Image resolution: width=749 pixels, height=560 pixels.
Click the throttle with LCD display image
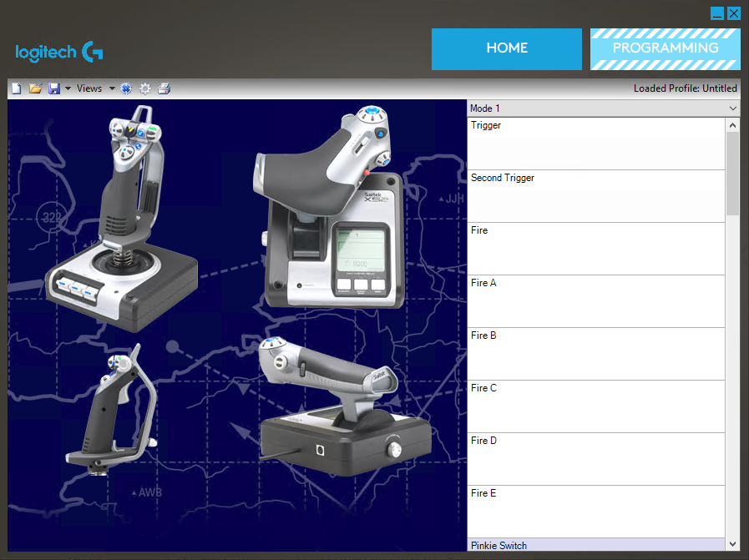(x=328, y=207)
